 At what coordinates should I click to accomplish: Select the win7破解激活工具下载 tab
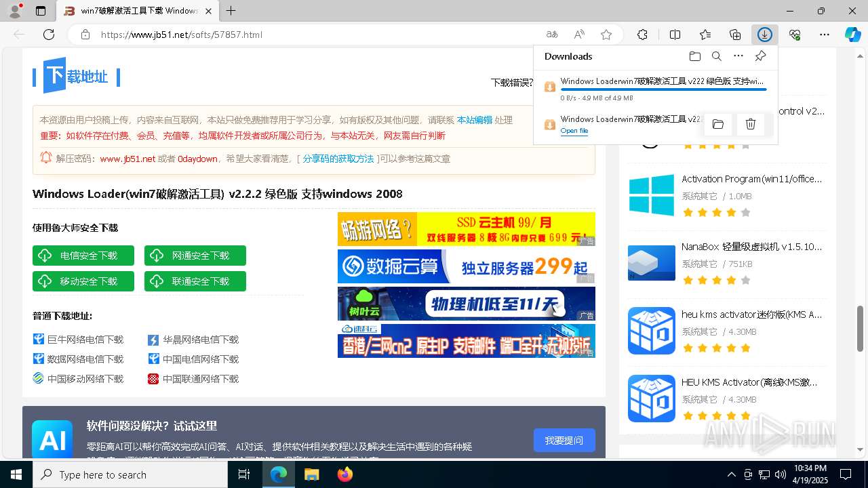tap(138, 11)
